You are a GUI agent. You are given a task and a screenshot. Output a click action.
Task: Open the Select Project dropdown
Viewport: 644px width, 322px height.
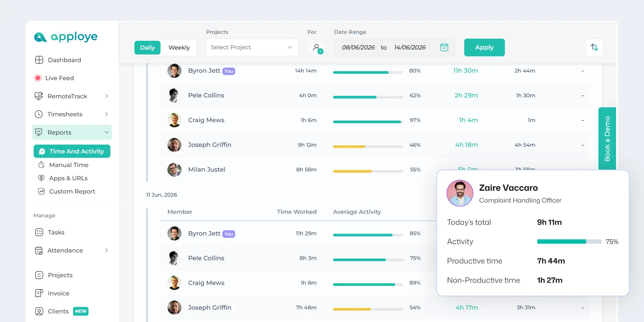pos(252,47)
